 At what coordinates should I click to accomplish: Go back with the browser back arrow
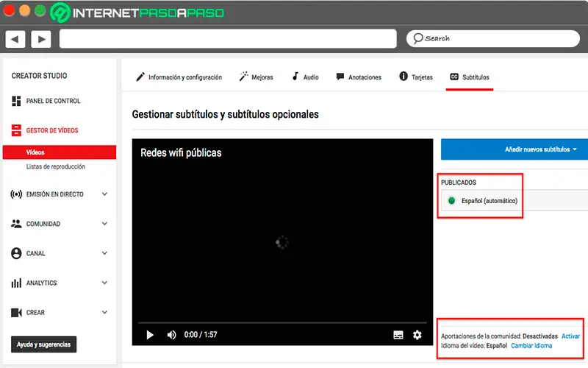tap(15, 39)
